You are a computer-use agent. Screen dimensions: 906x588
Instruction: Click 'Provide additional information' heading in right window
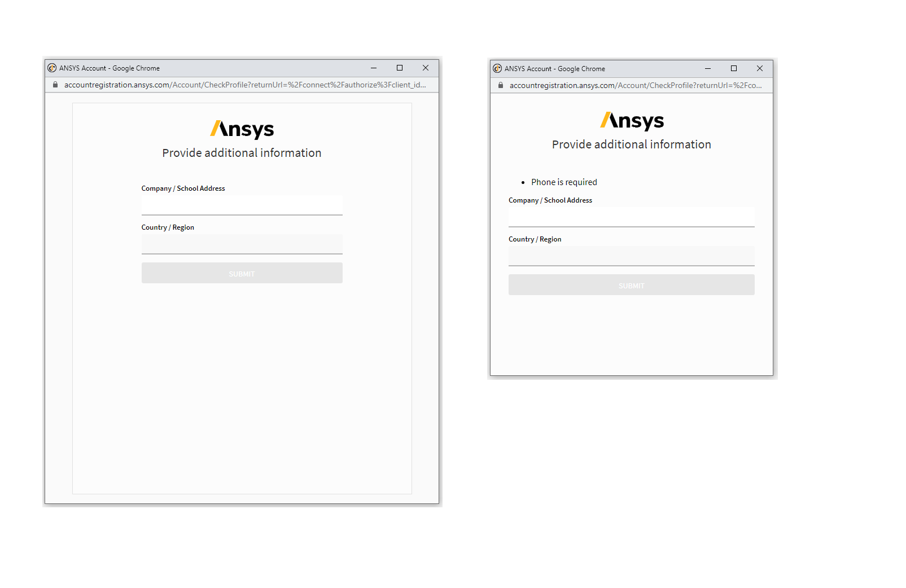tap(632, 144)
